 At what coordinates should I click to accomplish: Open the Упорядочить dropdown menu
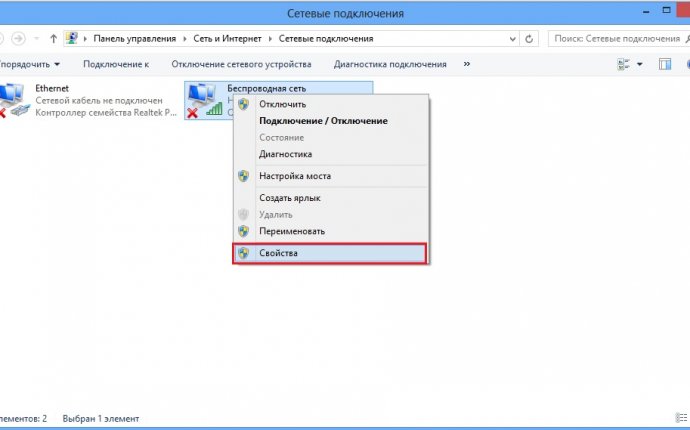click(x=29, y=64)
